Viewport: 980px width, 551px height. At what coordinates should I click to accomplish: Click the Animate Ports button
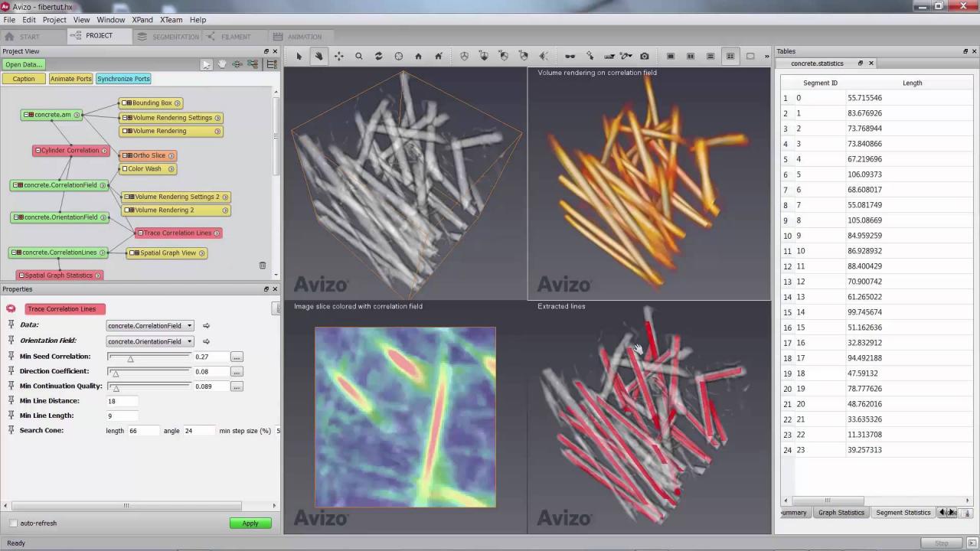[x=71, y=79]
